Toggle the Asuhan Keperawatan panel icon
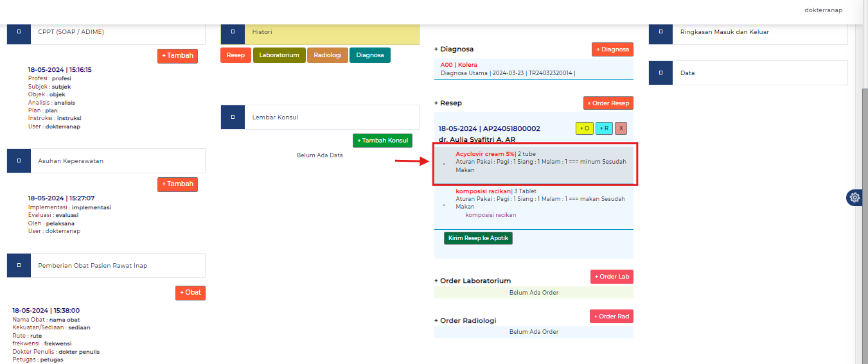The width and height of the screenshot is (868, 364). pos(19,160)
